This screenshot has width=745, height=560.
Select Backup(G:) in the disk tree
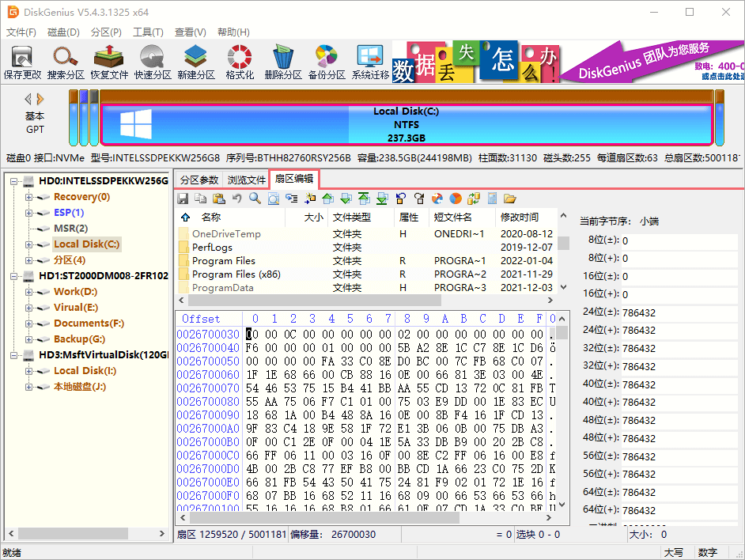79,339
